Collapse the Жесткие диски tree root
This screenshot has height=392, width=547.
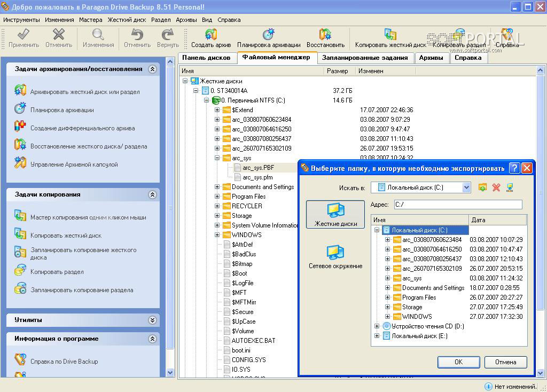click(x=185, y=81)
